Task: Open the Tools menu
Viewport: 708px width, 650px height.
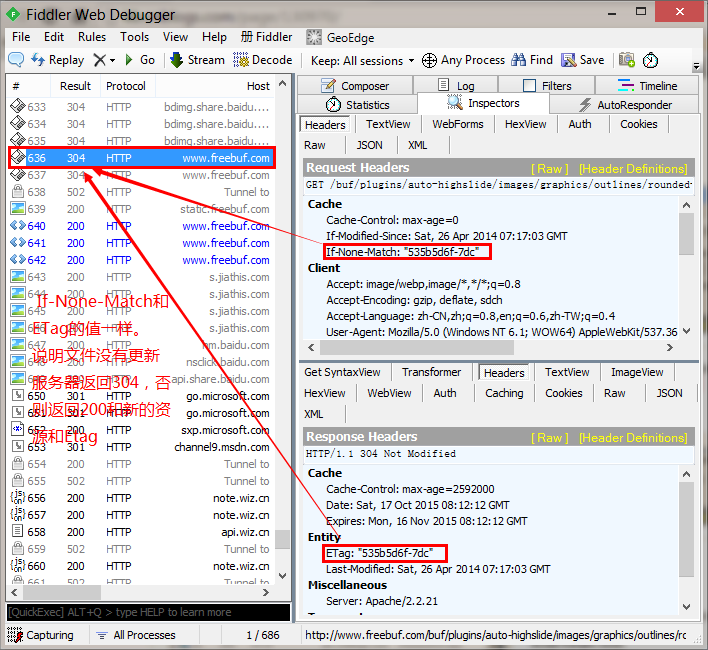Action: pyautogui.click(x=135, y=37)
